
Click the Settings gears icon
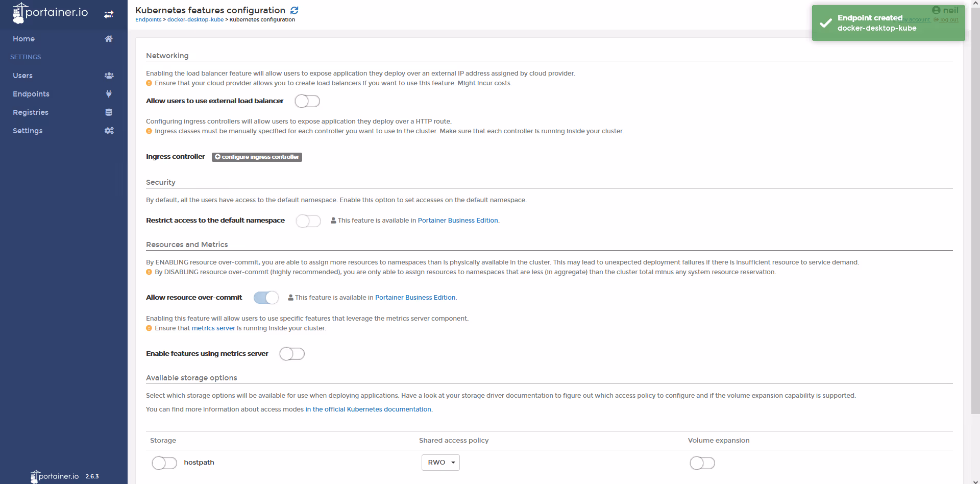coord(109,131)
